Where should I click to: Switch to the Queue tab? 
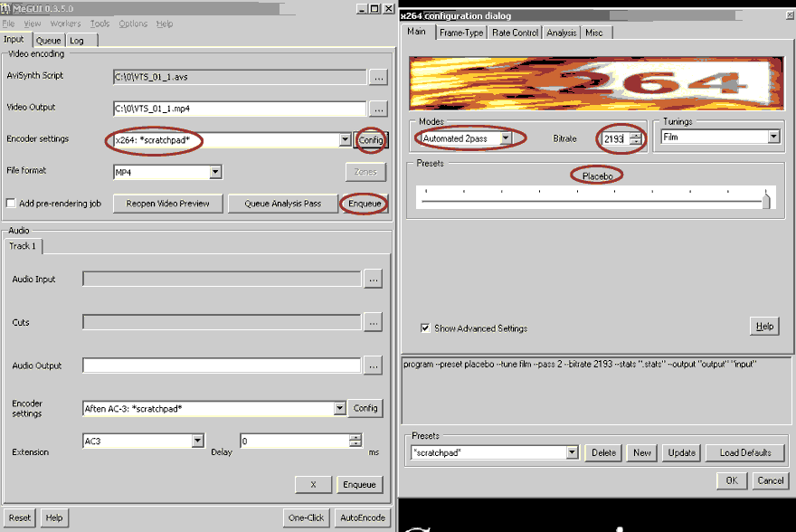point(48,41)
